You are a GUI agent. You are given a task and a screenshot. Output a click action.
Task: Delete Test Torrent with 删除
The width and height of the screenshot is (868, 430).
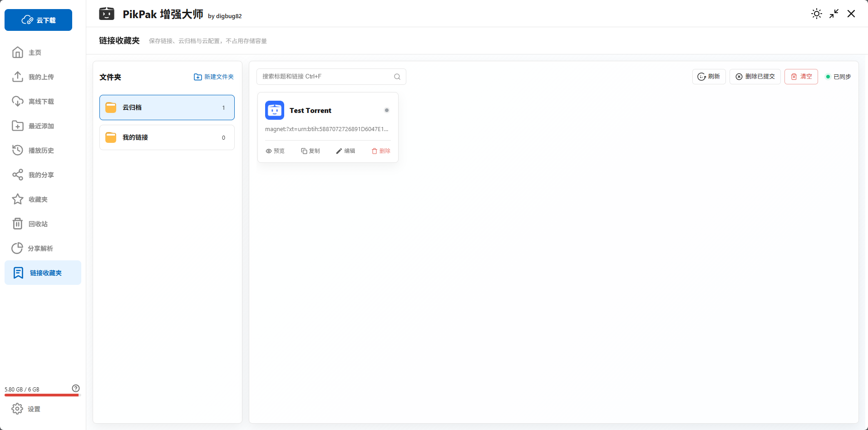click(381, 151)
